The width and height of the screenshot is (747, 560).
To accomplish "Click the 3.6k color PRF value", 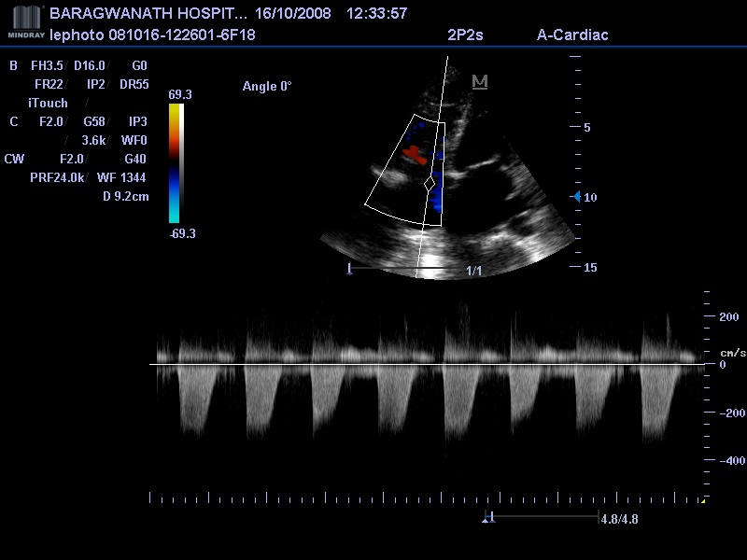I will (93, 140).
